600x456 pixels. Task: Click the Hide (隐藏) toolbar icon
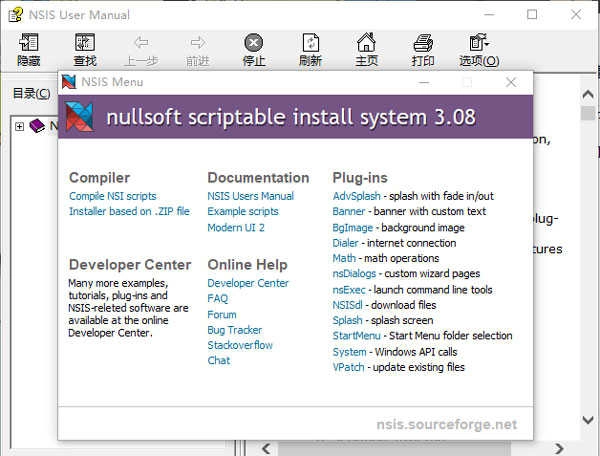point(29,44)
